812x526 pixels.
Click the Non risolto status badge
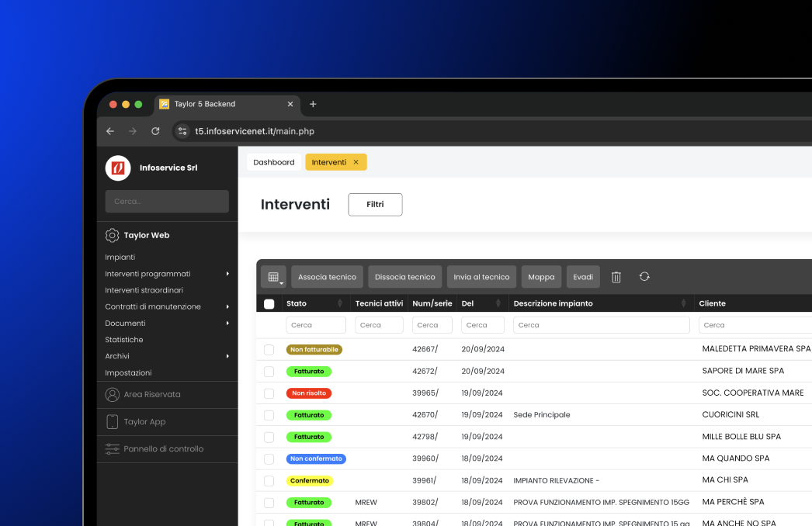pos(309,393)
